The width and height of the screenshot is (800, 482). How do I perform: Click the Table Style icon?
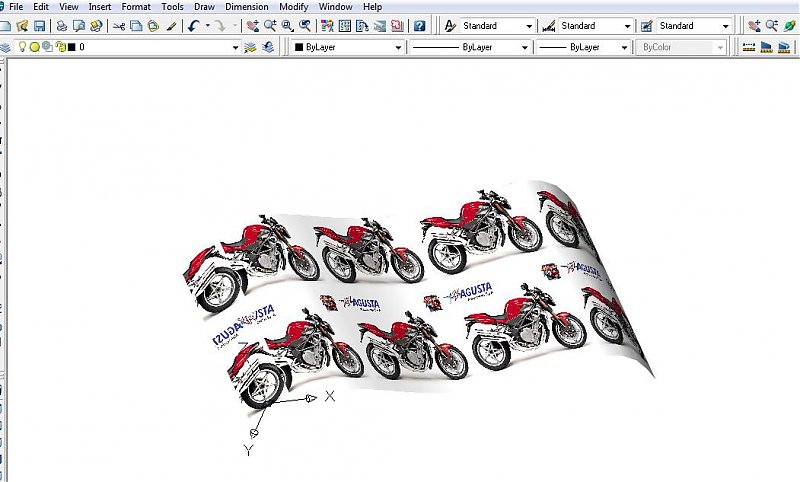pyautogui.click(x=646, y=26)
